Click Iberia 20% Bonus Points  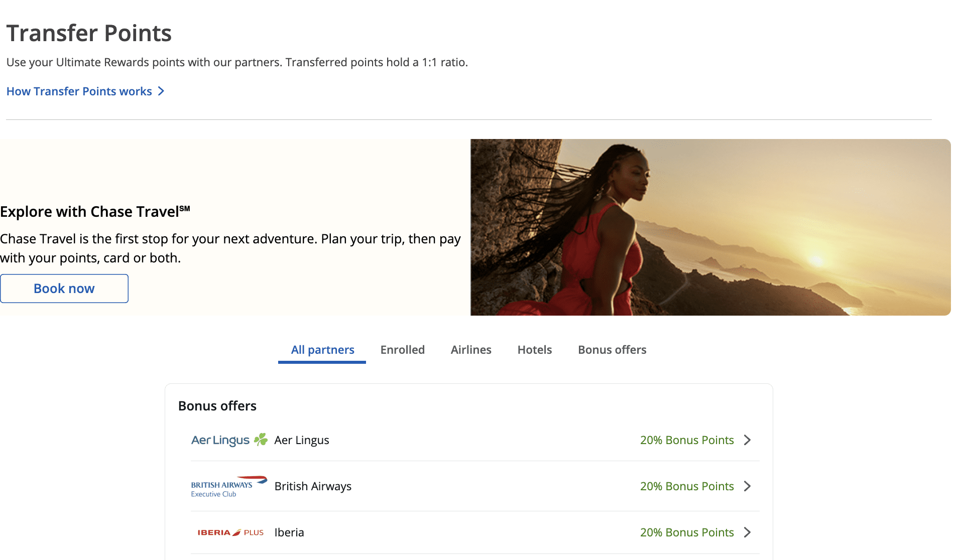tap(687, 532)
